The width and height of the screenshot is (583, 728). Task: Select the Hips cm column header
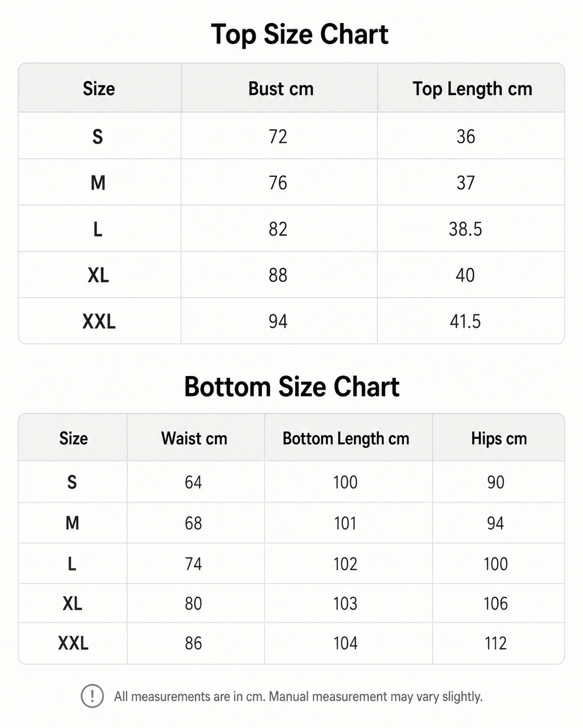coord(499,438)
